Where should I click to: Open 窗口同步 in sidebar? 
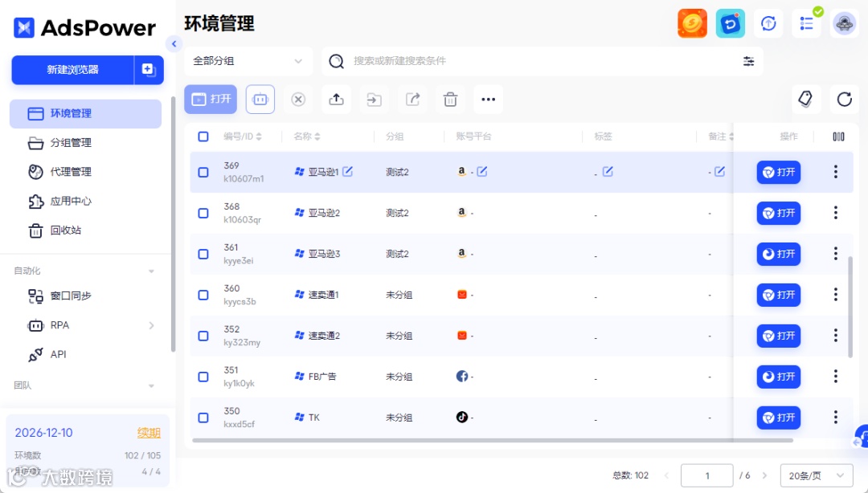pos(85,296)
